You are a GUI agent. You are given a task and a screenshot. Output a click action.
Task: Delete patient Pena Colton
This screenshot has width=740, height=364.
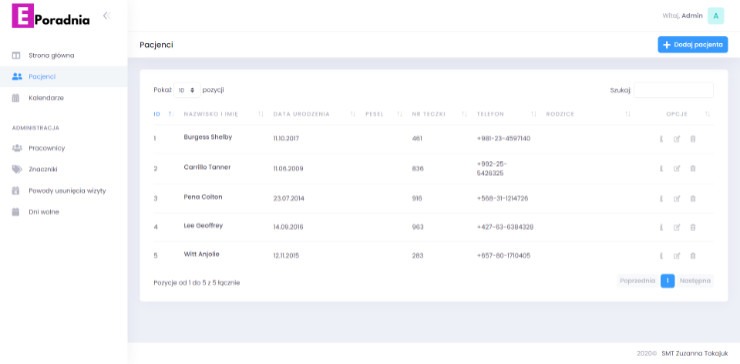click(693, 199)
